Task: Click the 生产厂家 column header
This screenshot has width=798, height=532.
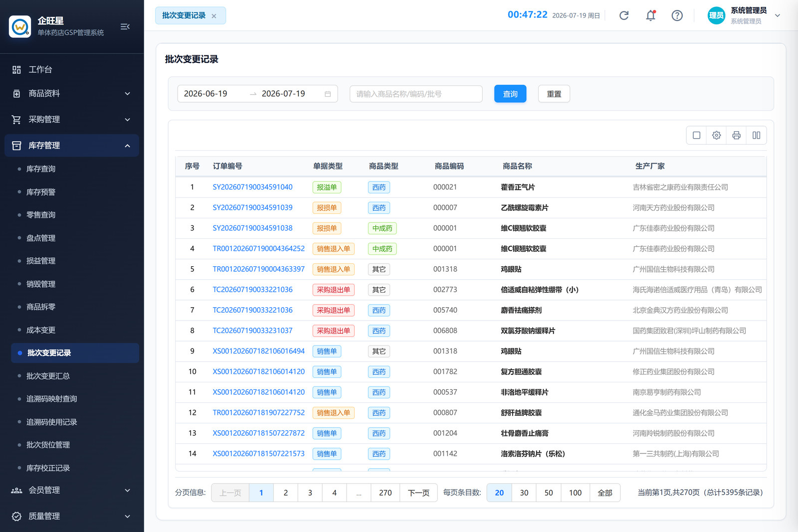Action: 650,166
